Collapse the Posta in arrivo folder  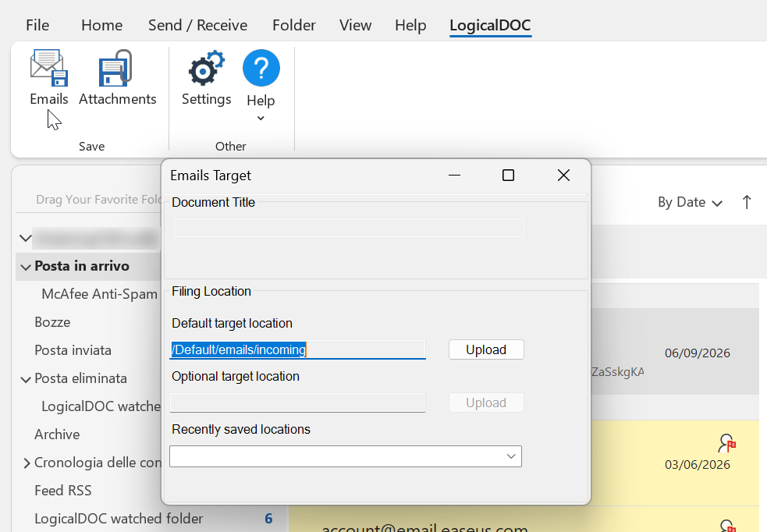click(26, 267)
